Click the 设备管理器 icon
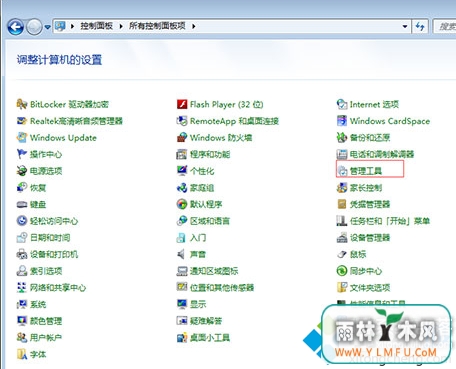 (x=342, y=238)
